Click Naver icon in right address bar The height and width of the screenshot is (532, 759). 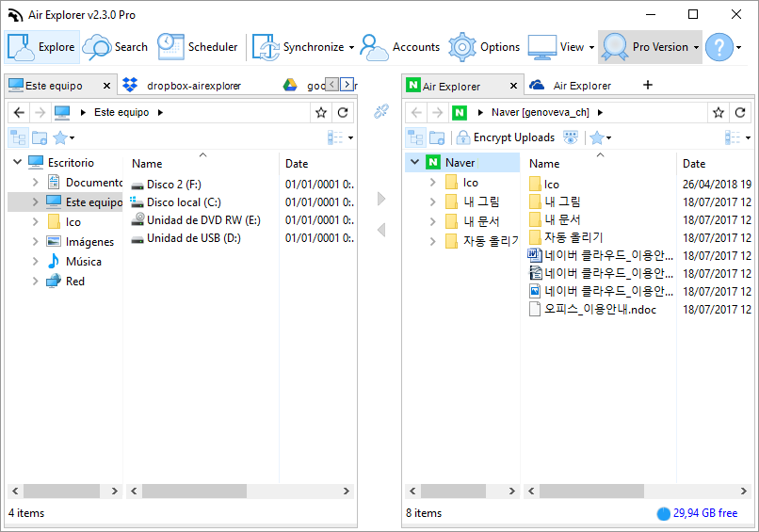[460, 113]
